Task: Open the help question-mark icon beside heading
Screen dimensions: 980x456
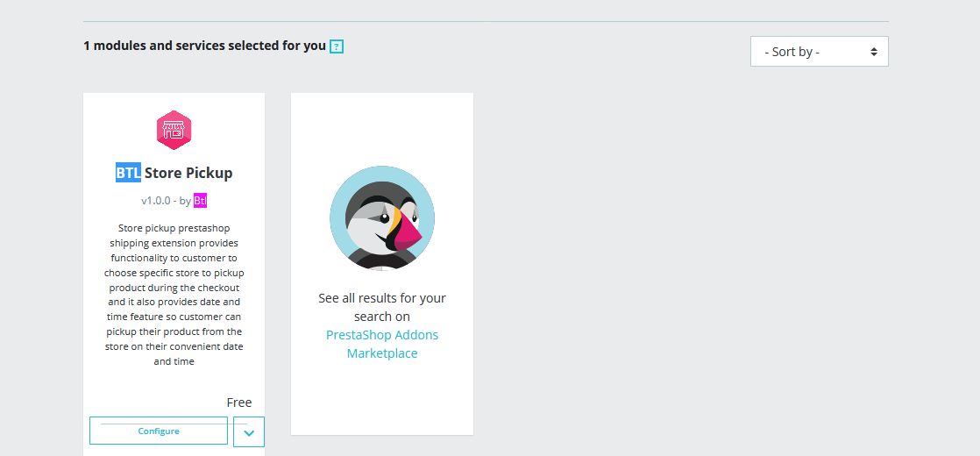Action: 337,46
